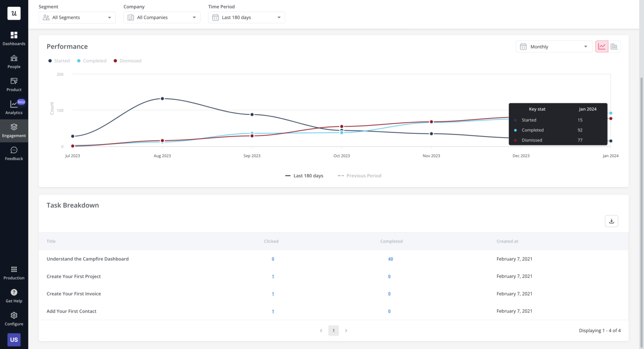
Task: Expand the All Companies filter
Action: (161, 17)
